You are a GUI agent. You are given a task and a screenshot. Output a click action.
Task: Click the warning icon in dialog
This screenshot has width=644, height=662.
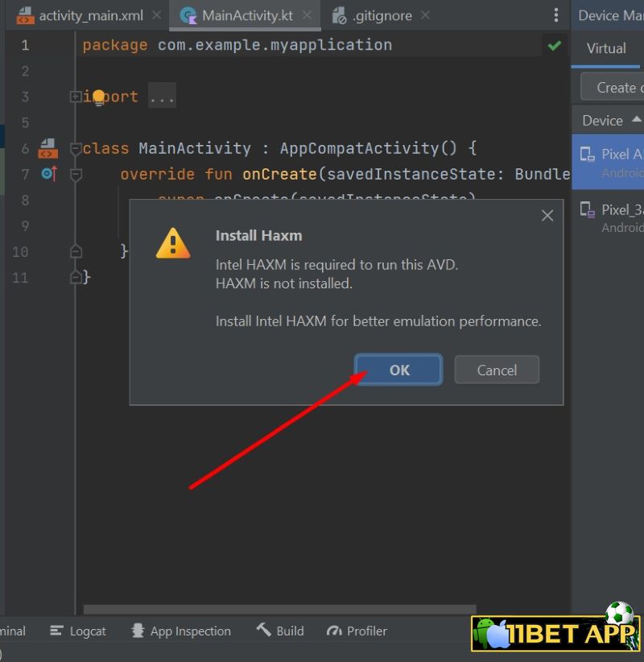(x=173, y=243)
